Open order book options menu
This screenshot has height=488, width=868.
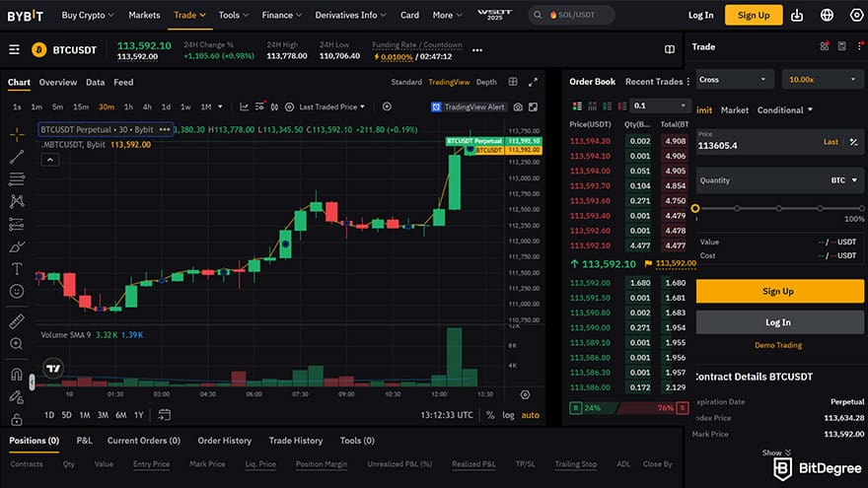tap(688, 82)
